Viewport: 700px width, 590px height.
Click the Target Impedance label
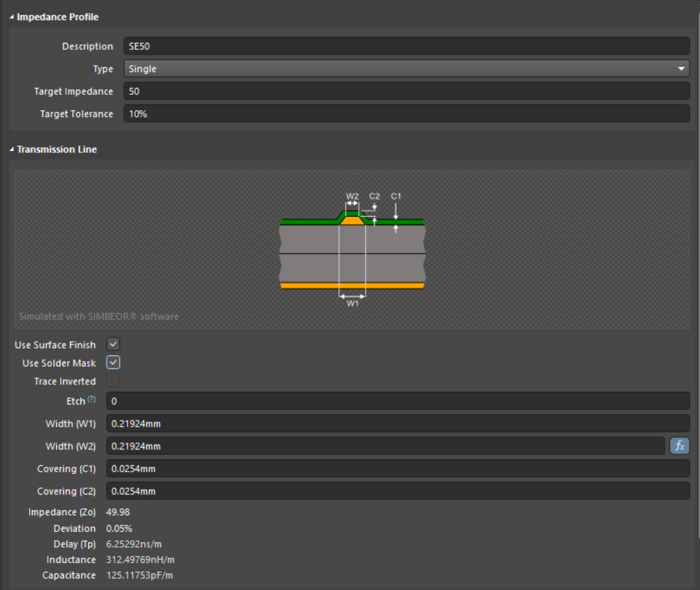pyautogui.click(x=73, y=91)
